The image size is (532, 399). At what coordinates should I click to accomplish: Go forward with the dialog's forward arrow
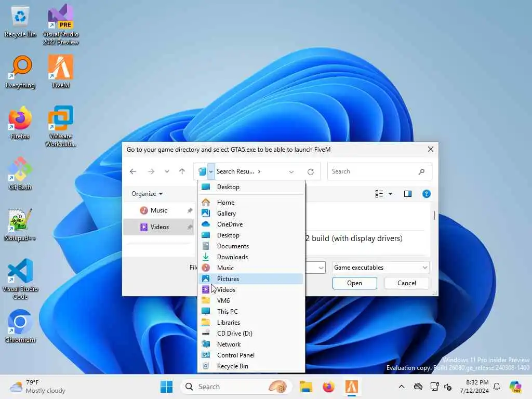pyautogui.click(x=151, y=171)
